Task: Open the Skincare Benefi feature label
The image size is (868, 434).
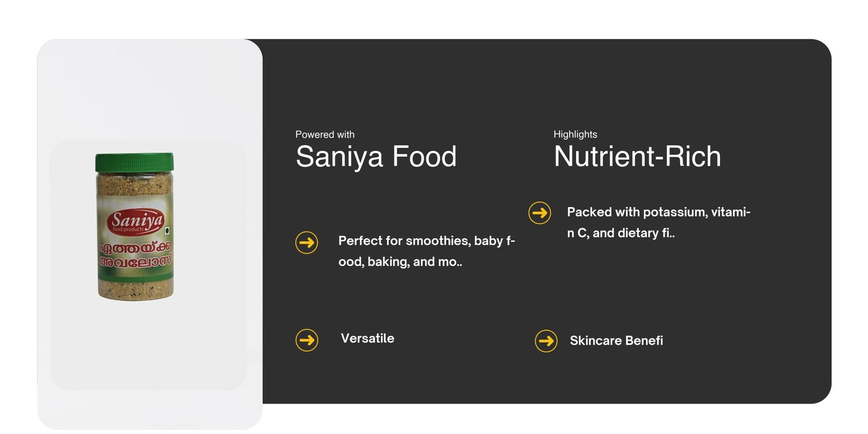Action: (616, 341)
